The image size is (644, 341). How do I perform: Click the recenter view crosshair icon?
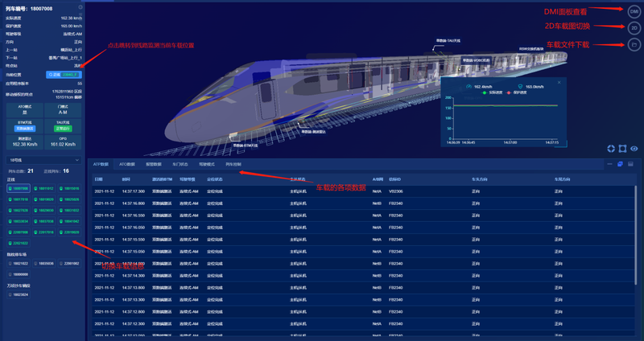tap(611, 149)
